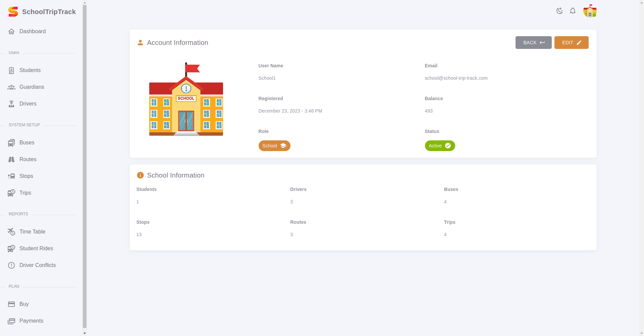This screenshot has height=336, width=644.
Task: Open the Dashboard menu entry
Action: 32,31
